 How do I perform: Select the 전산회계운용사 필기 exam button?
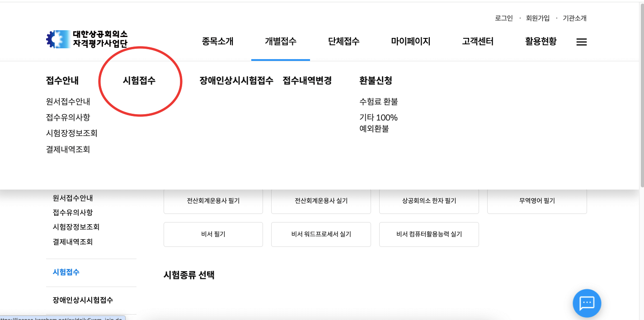[x=213, y=201]
